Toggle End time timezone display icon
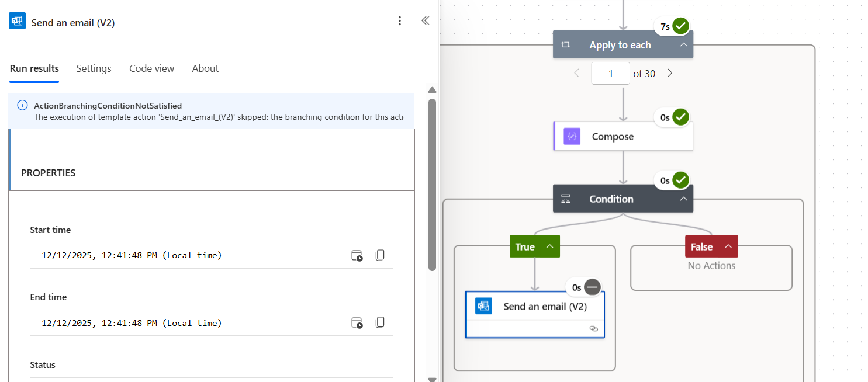The height and width of the screenshot is (382, 868). point(357,323)
